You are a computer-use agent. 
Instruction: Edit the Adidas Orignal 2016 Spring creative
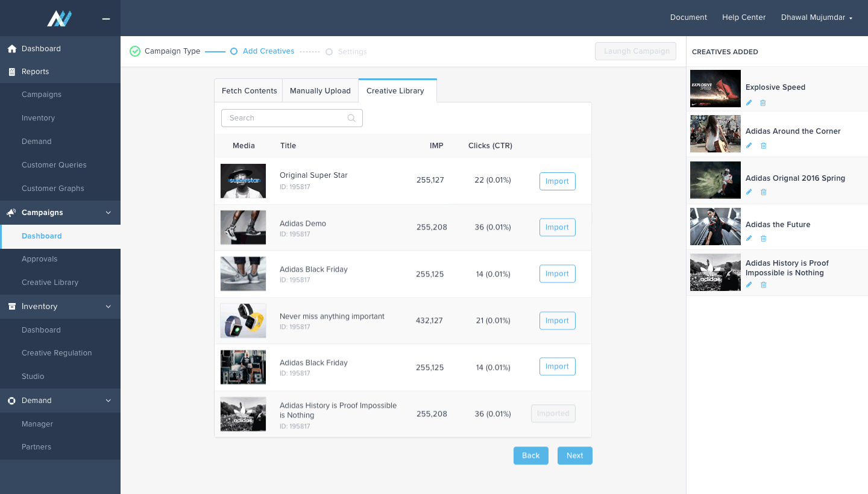click(749, 192)
